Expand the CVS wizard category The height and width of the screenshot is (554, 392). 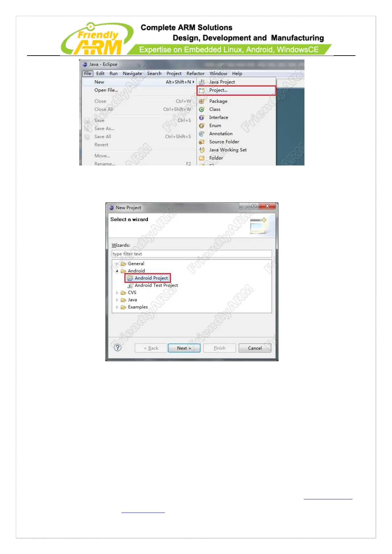(x=117, y=293)
